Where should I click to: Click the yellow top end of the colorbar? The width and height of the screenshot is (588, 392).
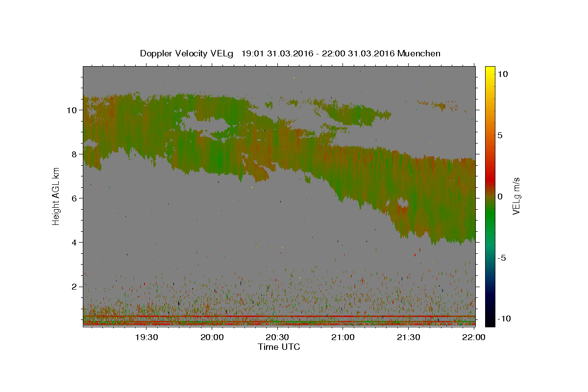point(490,70)
